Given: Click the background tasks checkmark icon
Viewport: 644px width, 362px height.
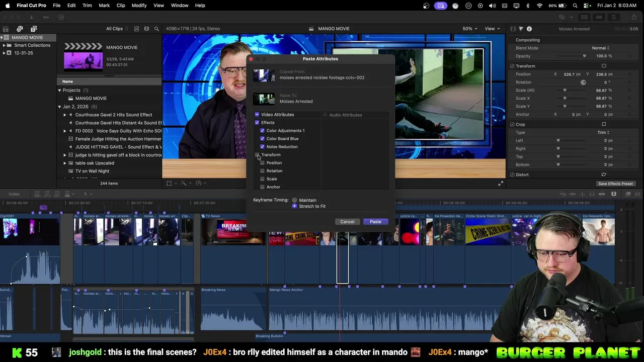Looking at the screenshot, I should click(61, 17).
